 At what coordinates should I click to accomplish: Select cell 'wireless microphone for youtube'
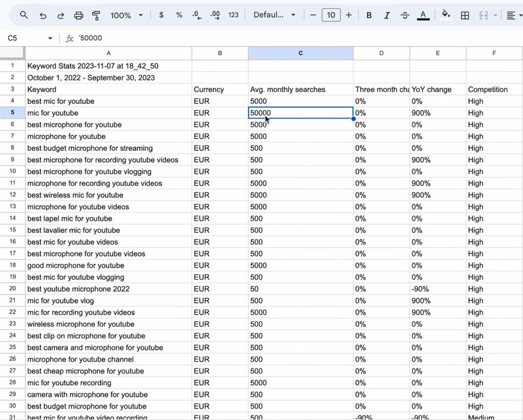click(x=108, y=324)
